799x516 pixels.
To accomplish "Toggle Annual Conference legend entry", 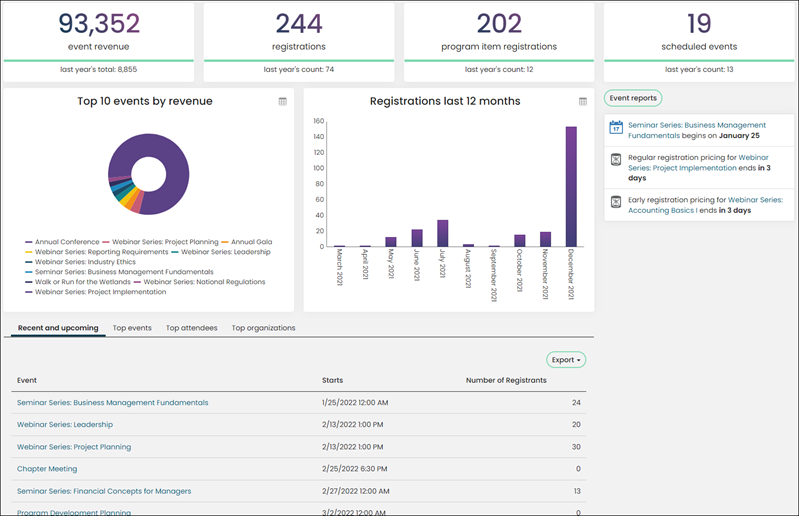I will (x=62, y=242).
